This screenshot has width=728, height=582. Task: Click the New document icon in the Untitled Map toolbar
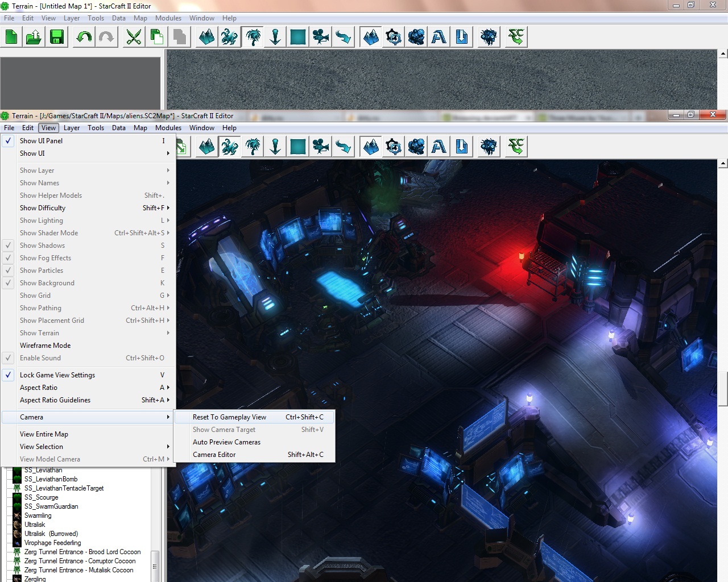pos(11,38)
